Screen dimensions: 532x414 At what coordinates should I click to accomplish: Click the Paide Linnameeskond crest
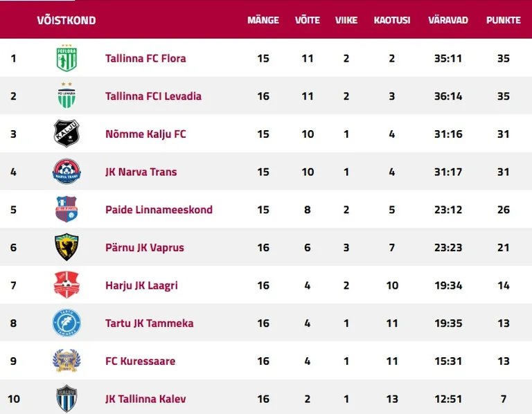coord(66,209)
